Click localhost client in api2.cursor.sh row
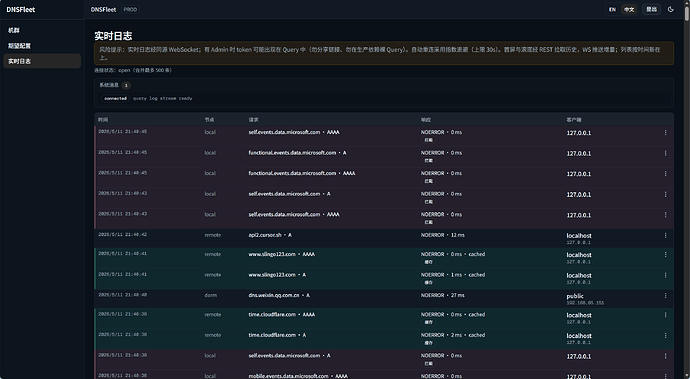This screenshot has height=379, width=690. (579, 235)
